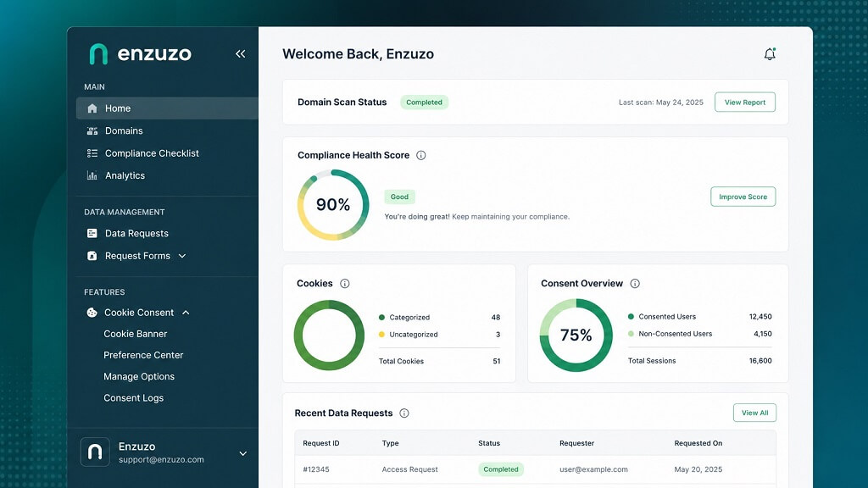
Task: Click the Consented Users count 12,450
Action: click(760, 317)
